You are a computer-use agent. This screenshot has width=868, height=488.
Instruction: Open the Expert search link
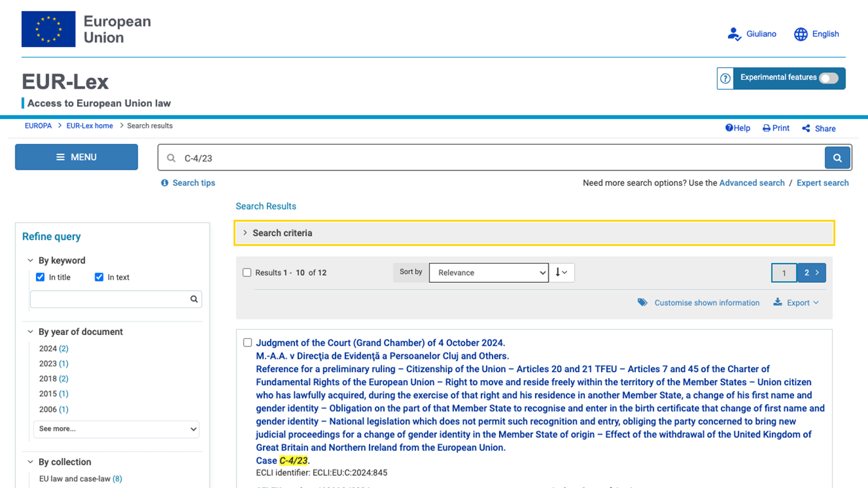point(822,183)
